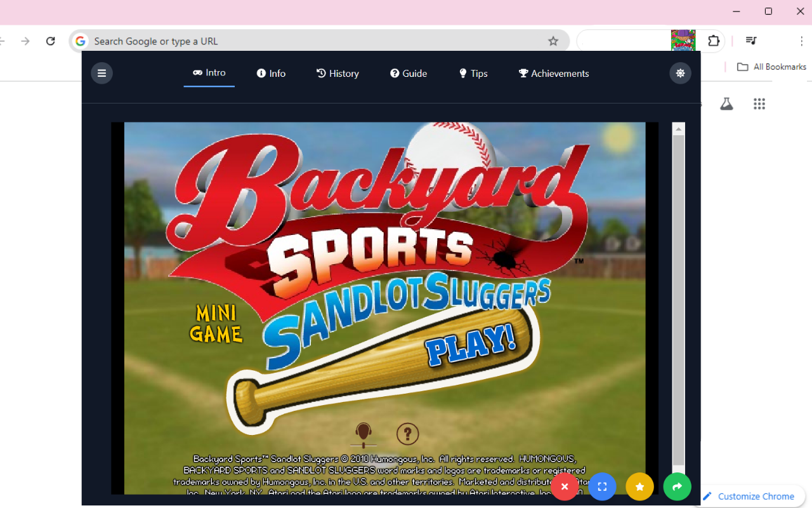Viewport: 812px width, 508px height.
Task: Click the game scrollbar up arrow
Action: (679, 129)
